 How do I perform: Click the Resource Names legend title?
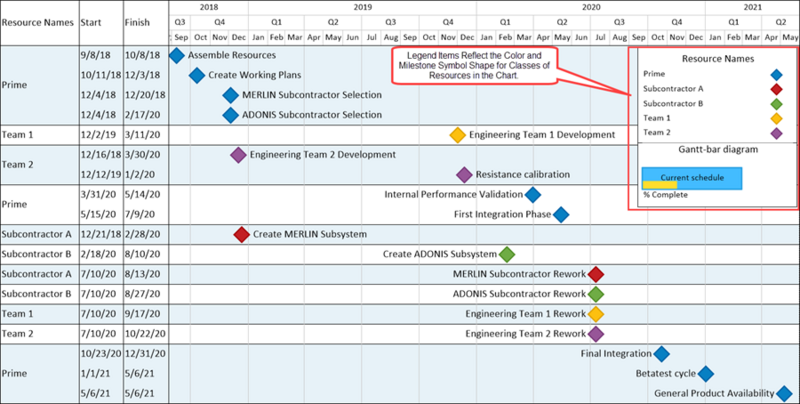(718, 59)
